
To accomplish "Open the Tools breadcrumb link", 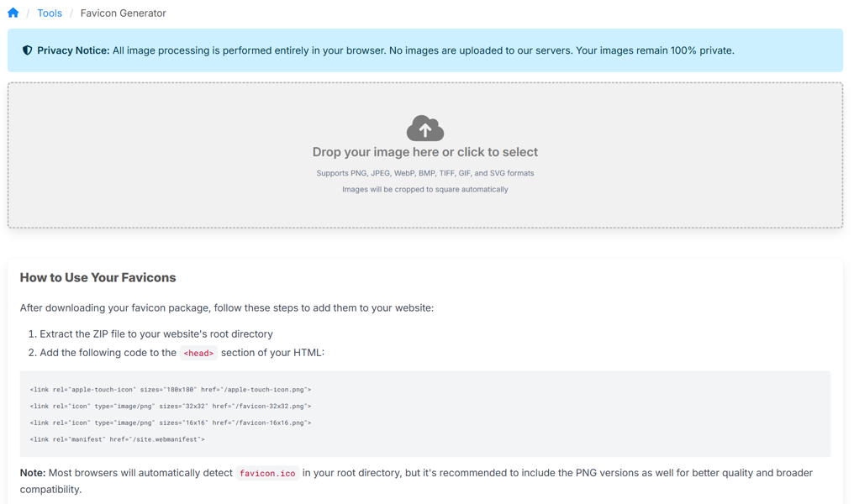I will tap(50, 13).
